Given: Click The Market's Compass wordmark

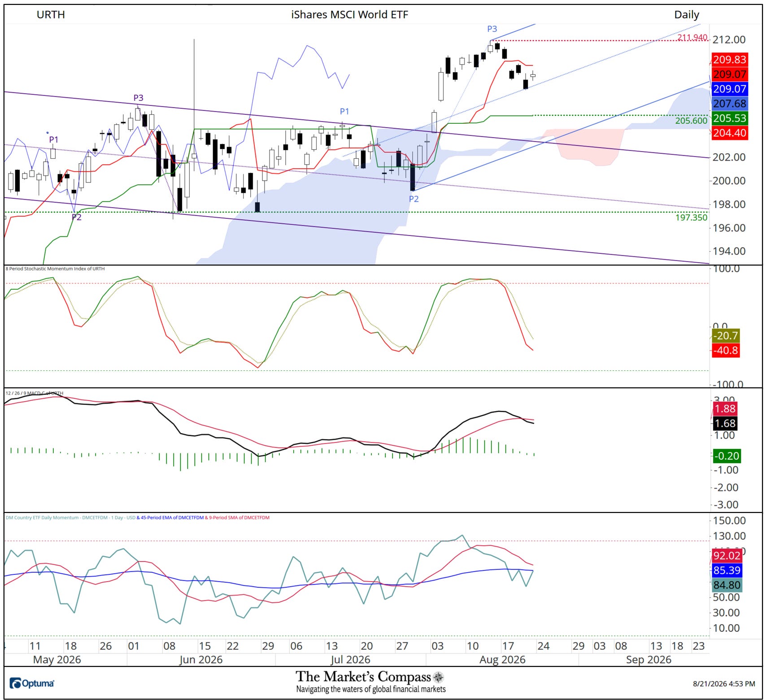Looking at the screenshot, I should [x=363, y=677].
